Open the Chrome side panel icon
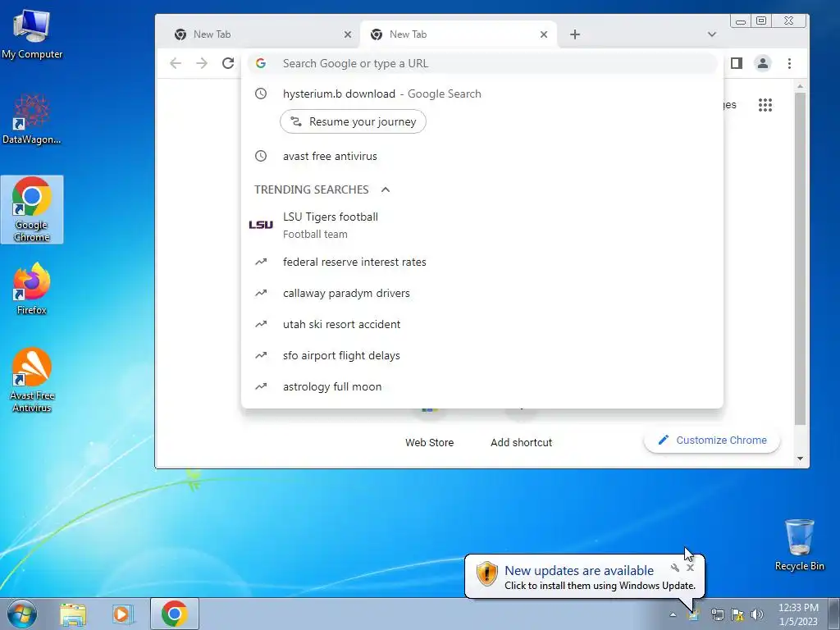This screenshot has width=840, height=630. coord(737,63)
